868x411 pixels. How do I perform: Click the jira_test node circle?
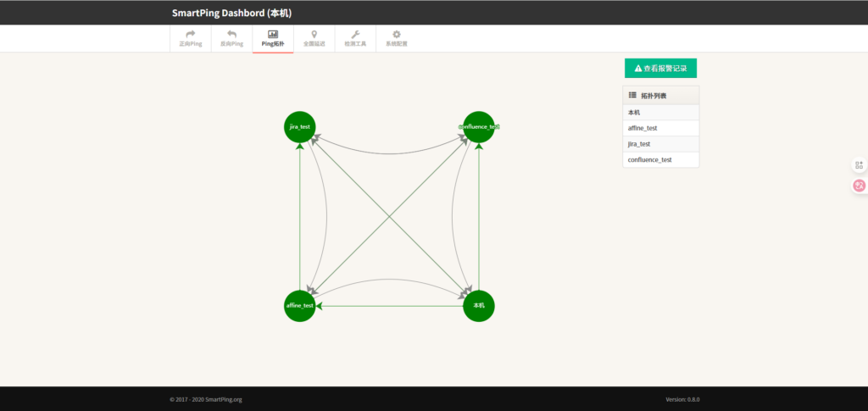click(300, 126)
